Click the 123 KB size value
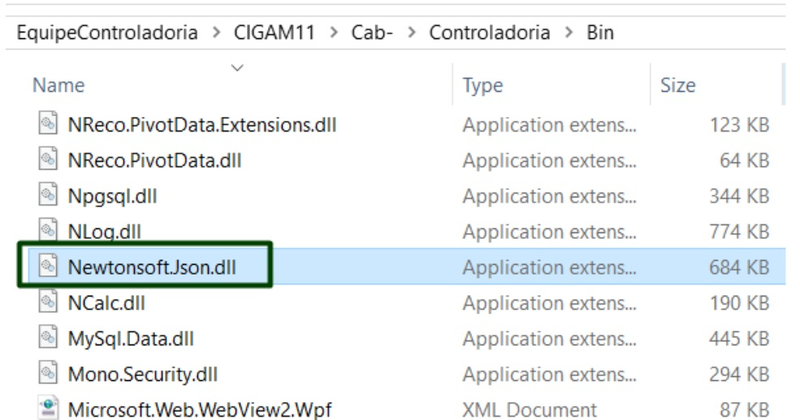This screenshot has height=420, width=800. [740, 125]
